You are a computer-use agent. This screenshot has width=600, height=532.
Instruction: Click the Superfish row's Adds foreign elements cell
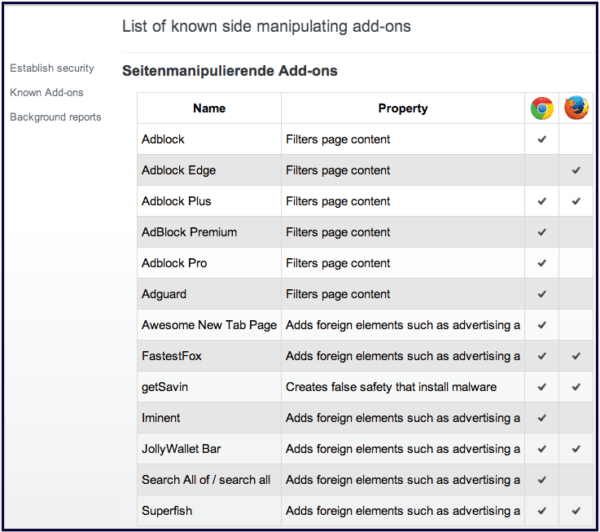tap(403, 511)
